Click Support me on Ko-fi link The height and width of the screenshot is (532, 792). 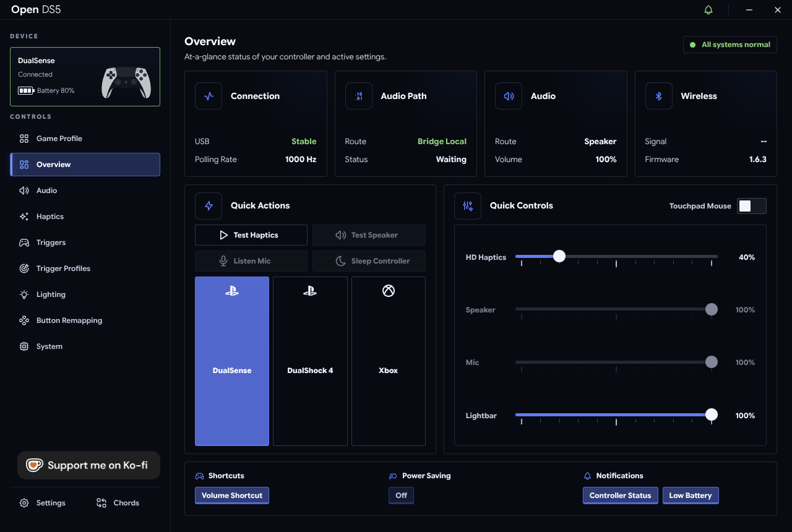[x=88, y=465]
